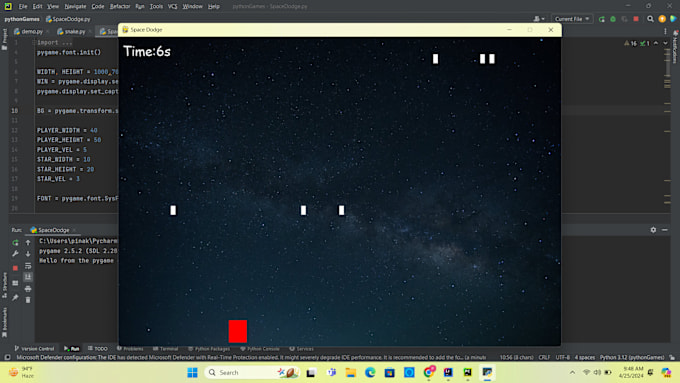Open the editor tabs more-options menu

(x=665, y=31)
